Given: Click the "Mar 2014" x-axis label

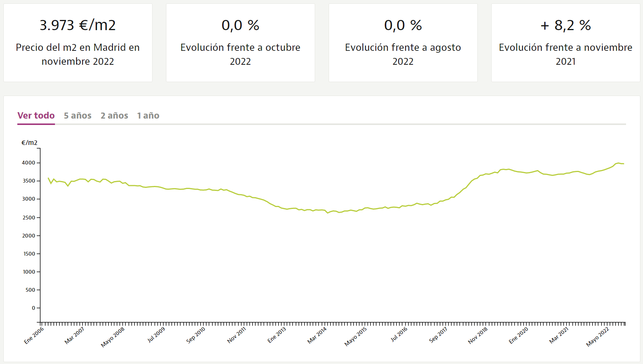Looking at the screenshot, I should (317, 335).
